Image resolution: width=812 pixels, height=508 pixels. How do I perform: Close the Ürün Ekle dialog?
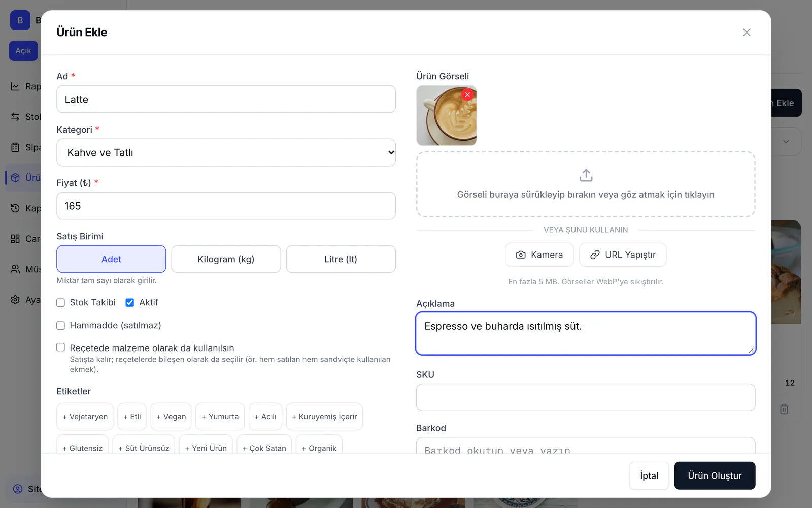click(x=747, y=33)
